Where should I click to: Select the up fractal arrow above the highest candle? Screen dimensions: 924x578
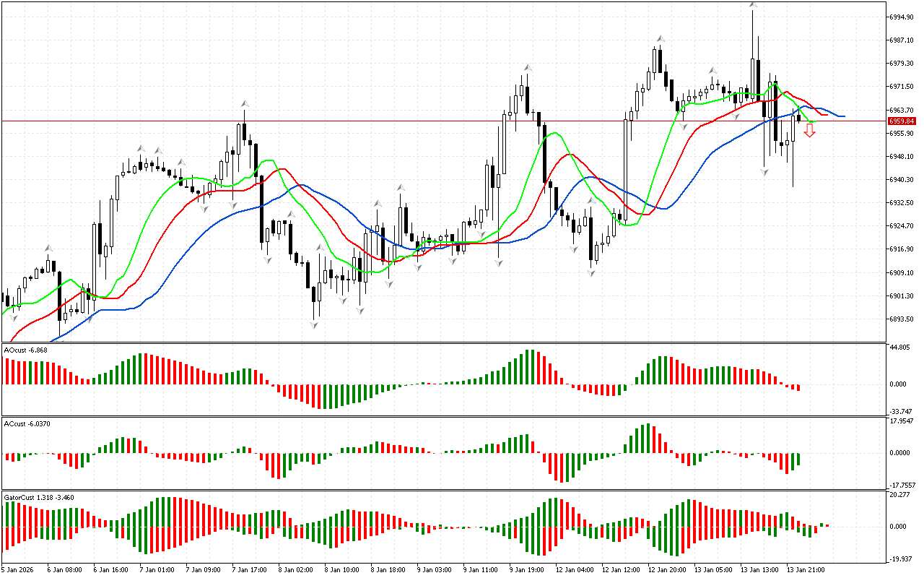753,4
